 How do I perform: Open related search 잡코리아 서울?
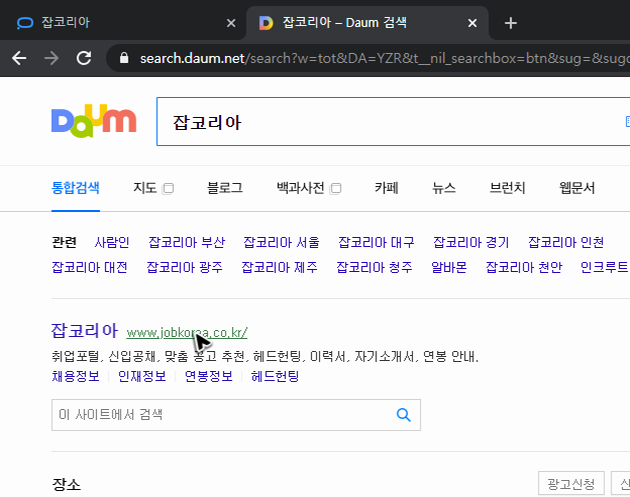point(282,242)
